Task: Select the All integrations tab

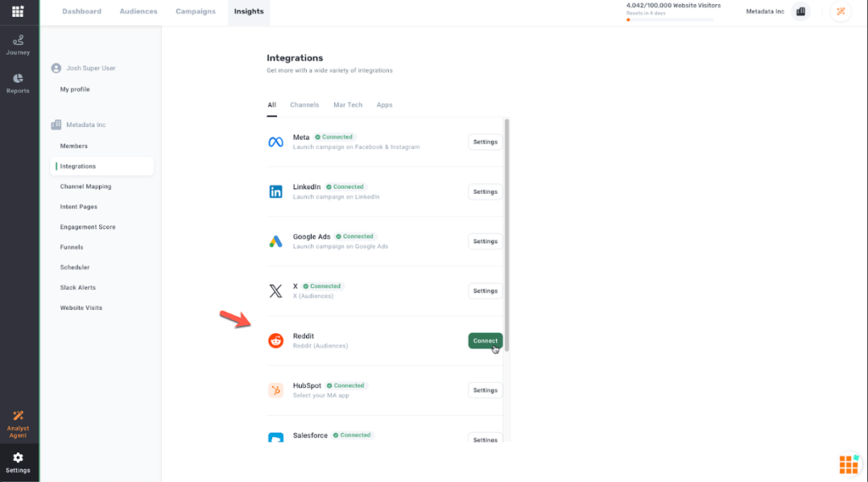Action: pos(272,104)
